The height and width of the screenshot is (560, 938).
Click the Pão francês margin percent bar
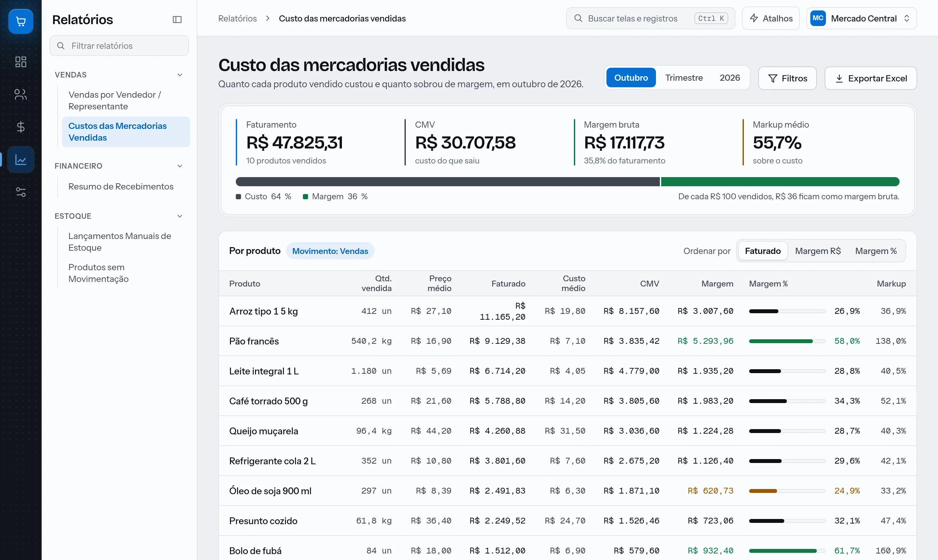pyautogui.click(x=787, y=341)
